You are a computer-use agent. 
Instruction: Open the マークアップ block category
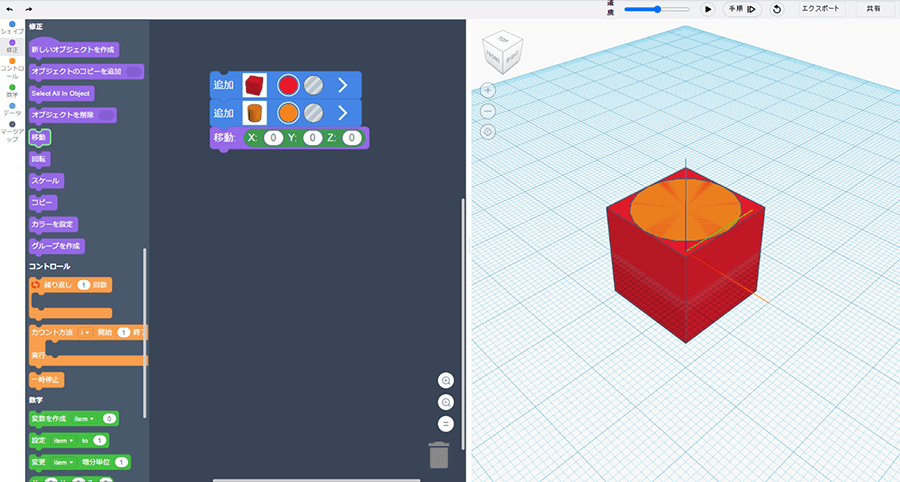[12, 131]
